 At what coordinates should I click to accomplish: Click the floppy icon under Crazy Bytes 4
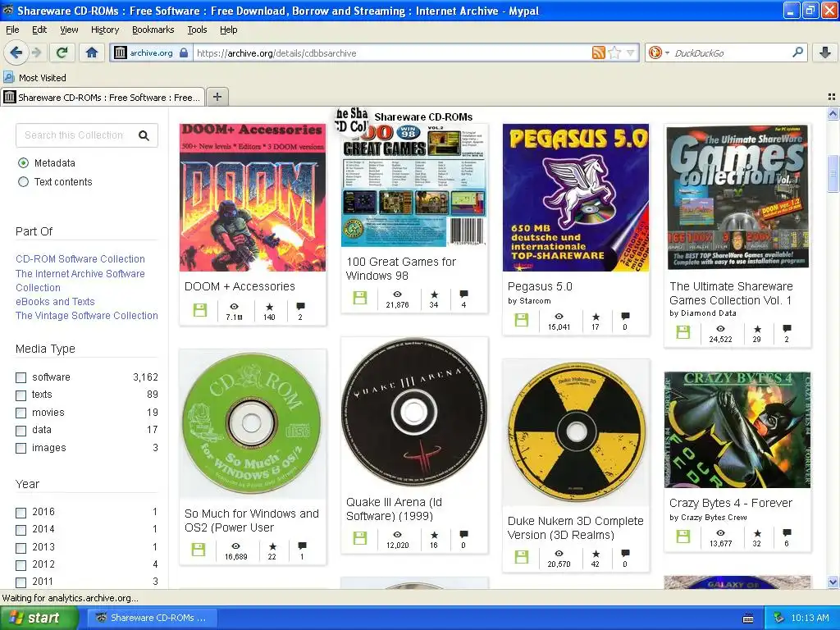(x=683, y=536)
